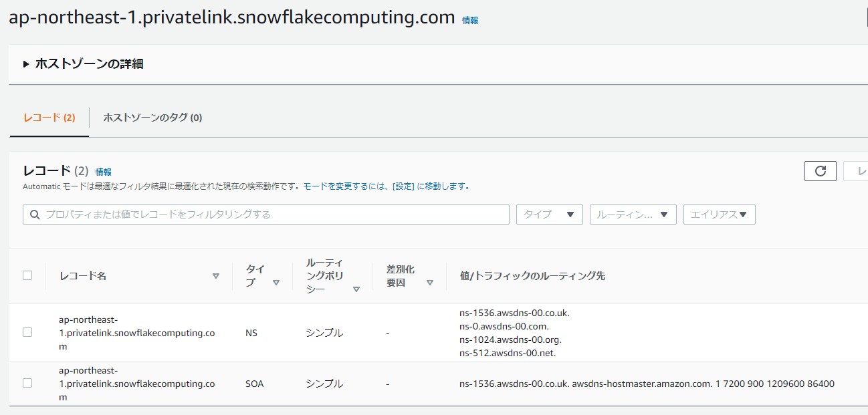868x415 pixels.
Task: Check the NS record checkbox
Action: (x=27, y=332)
